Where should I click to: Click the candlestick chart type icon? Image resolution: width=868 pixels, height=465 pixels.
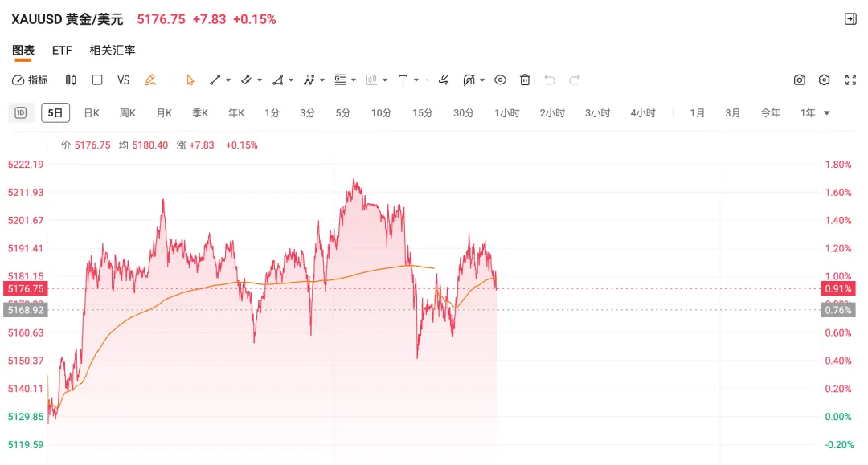[x=71, y=80]
